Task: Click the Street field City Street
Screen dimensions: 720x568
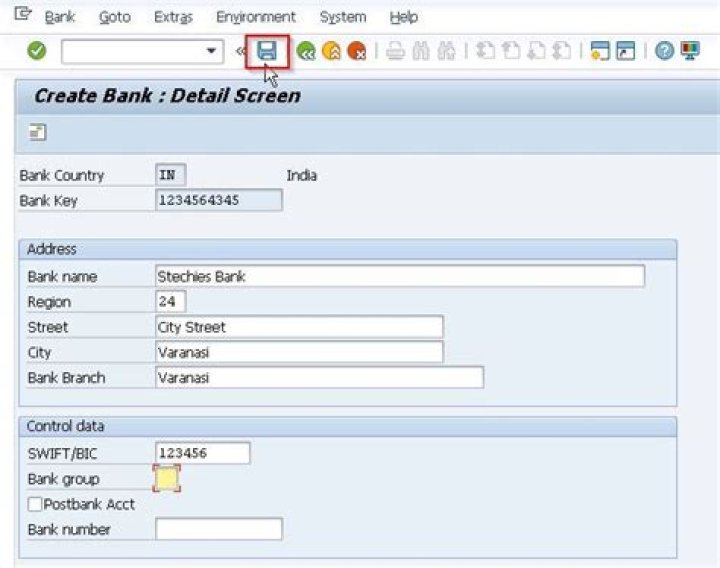Action: [x=299, y=327]
